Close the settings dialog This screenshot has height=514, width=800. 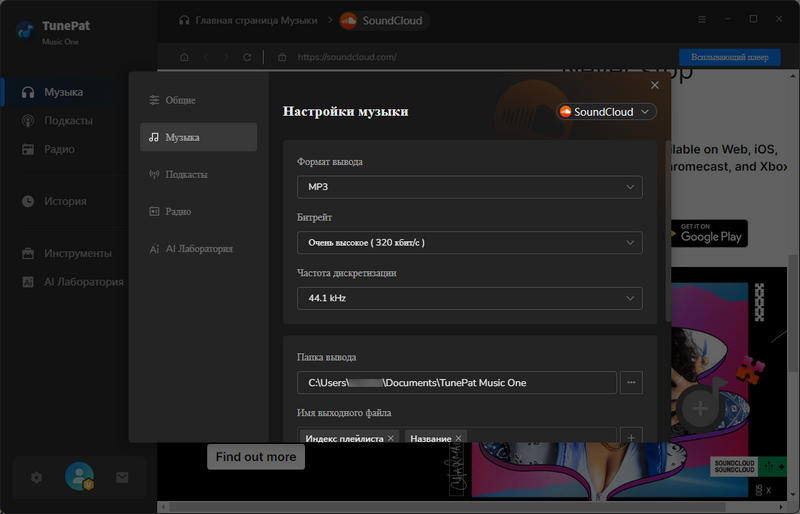click(655, 86)
